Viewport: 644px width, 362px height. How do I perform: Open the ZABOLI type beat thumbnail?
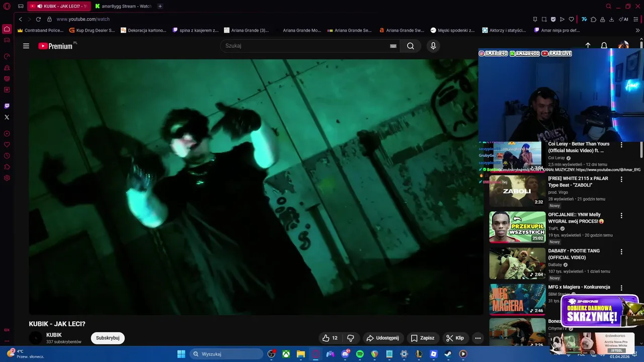pyautogui.click(x=517, y=191)
